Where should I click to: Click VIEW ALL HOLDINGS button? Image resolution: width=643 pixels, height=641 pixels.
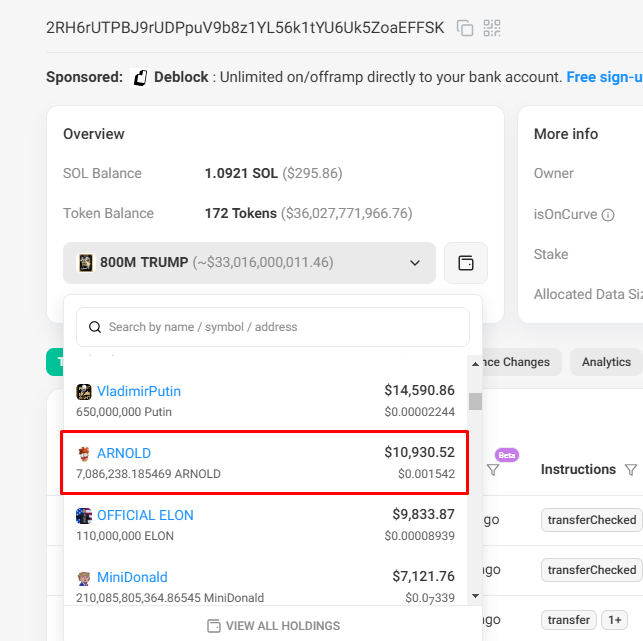(x=274, y=625)
